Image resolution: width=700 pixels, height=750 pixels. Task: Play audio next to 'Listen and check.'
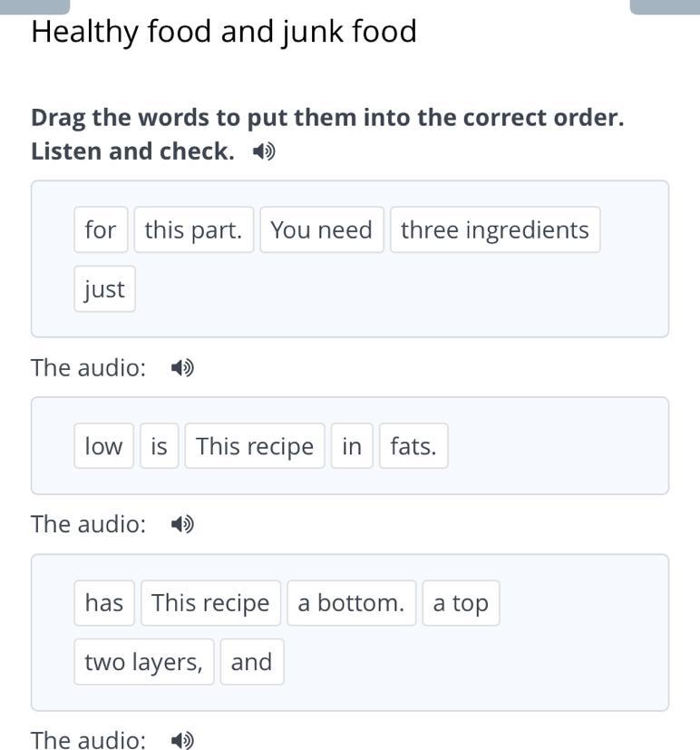[x=264, y=151]
